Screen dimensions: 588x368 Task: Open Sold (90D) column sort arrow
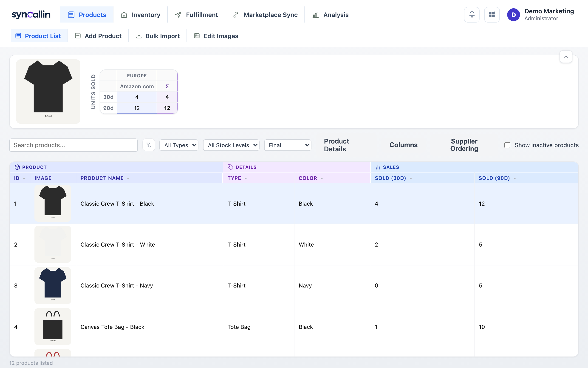click(515, 178)
